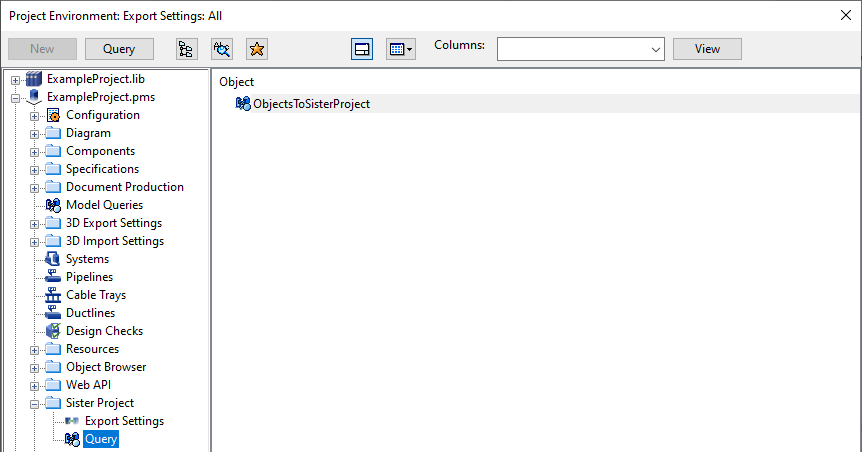Click the favorites star toolbar icon
This screenshot has height=452, width=862.
click(x=256, y=49)
